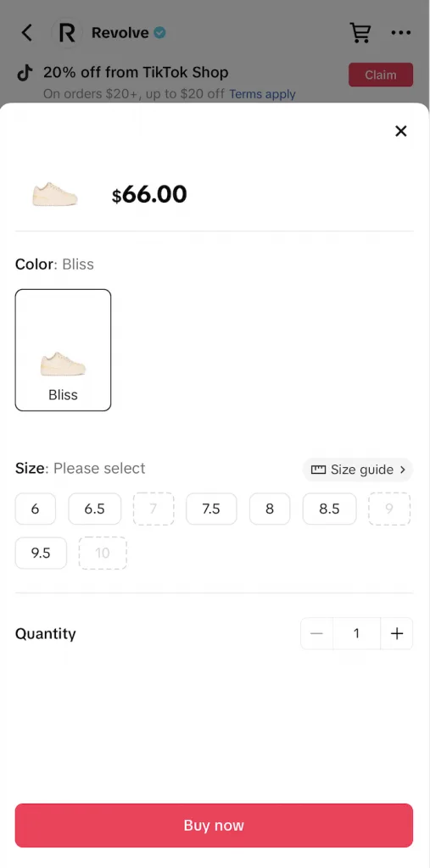Open the Terms apply link
This screenshot has width=430, height=868.
(x=262, y=94)
